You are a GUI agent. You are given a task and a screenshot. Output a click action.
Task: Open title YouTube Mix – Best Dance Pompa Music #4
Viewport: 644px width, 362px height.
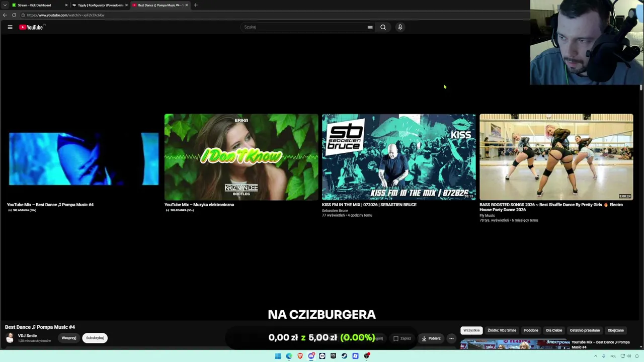click(50, 205)
